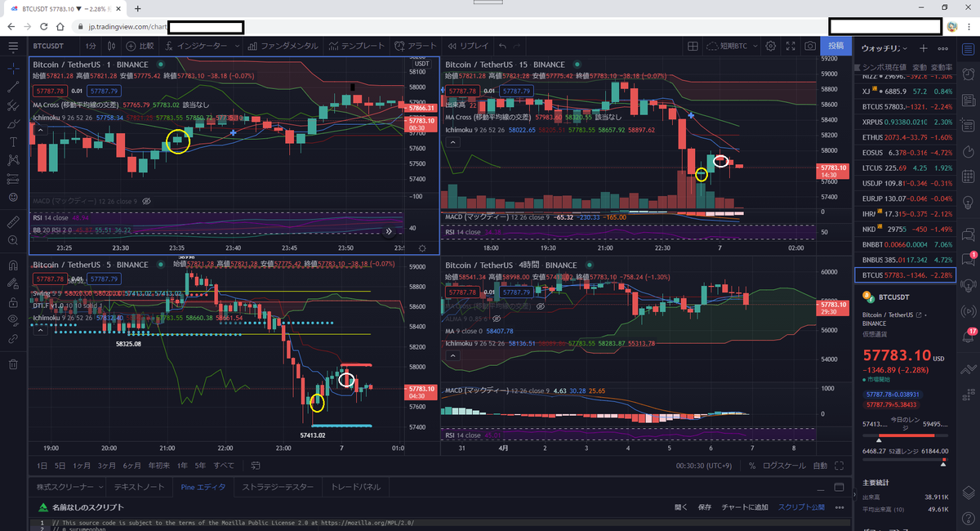Screen dimensions: 980x531
Task: Activate the zoom in tool
Action: (13, 241)
